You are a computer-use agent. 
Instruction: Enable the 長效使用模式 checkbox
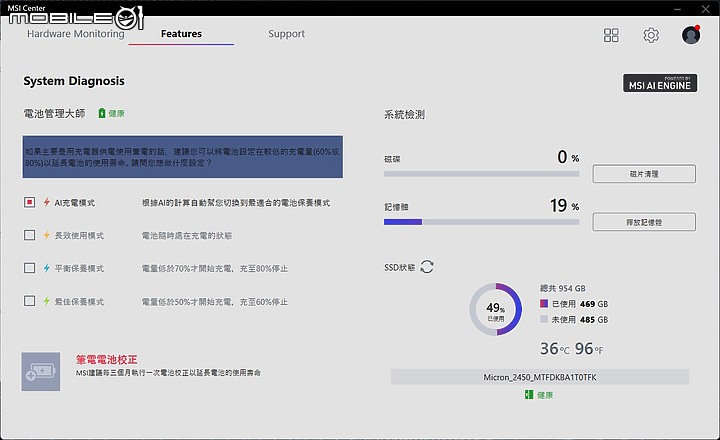pos(29,235)
